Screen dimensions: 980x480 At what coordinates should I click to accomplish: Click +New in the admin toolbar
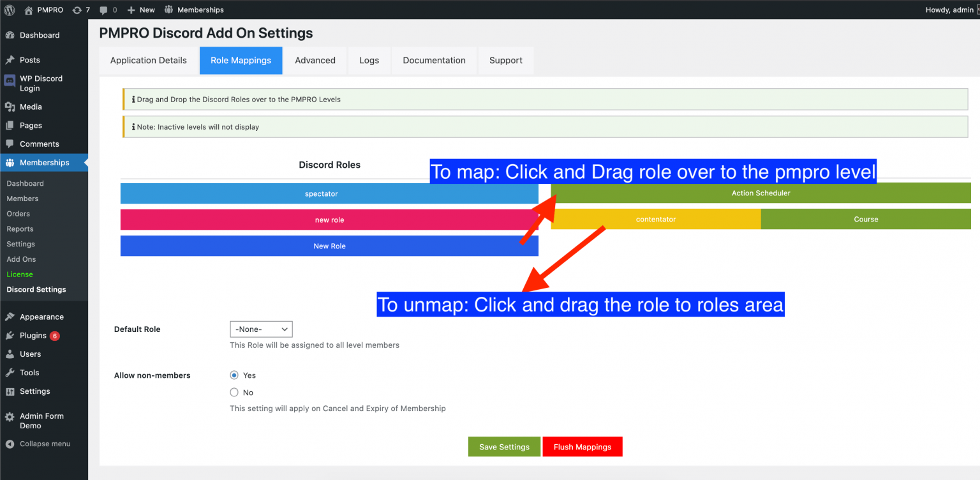click(x=140, y=10)
